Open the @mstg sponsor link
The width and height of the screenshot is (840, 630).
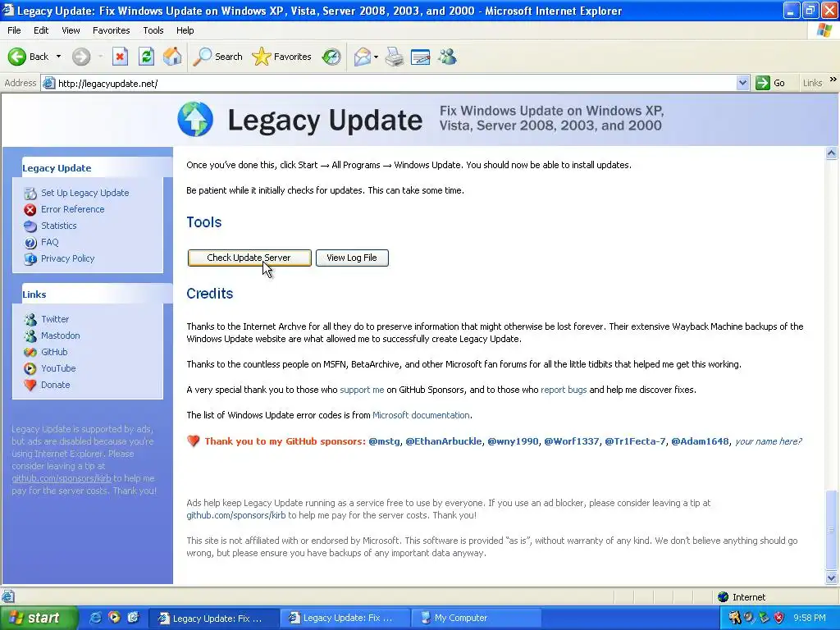[384, 441]
